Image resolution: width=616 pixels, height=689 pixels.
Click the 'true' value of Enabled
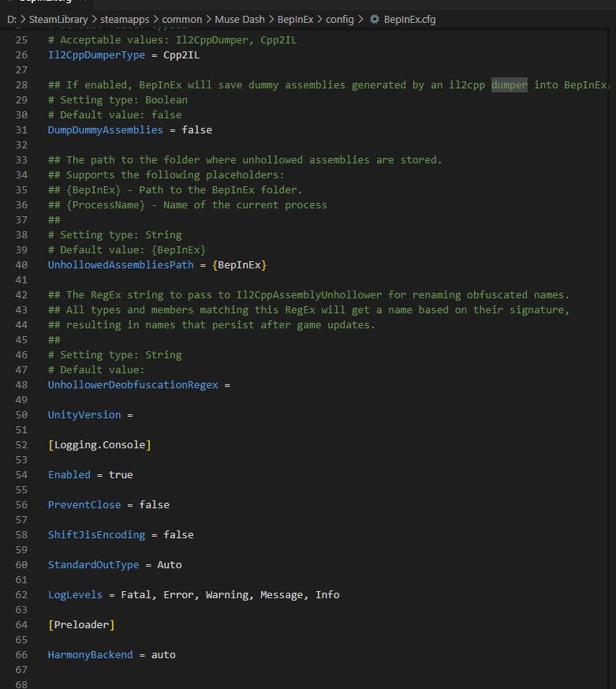[121, 474]
